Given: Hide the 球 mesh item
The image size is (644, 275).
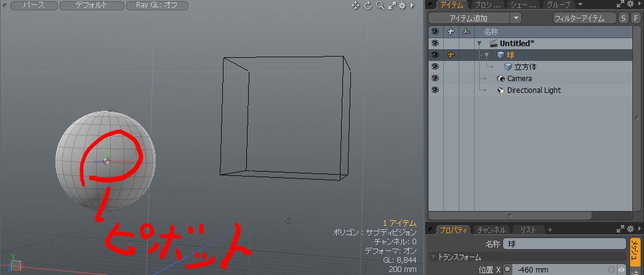Looking at the screenshot, I should pos(435,55).
